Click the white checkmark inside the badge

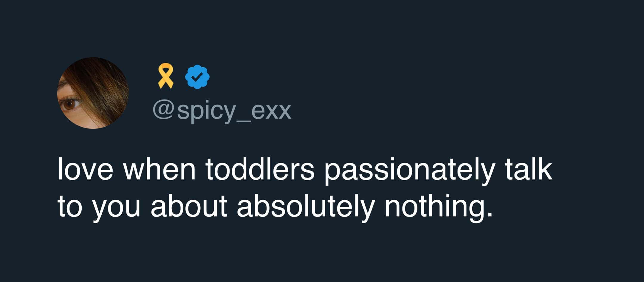197,78
